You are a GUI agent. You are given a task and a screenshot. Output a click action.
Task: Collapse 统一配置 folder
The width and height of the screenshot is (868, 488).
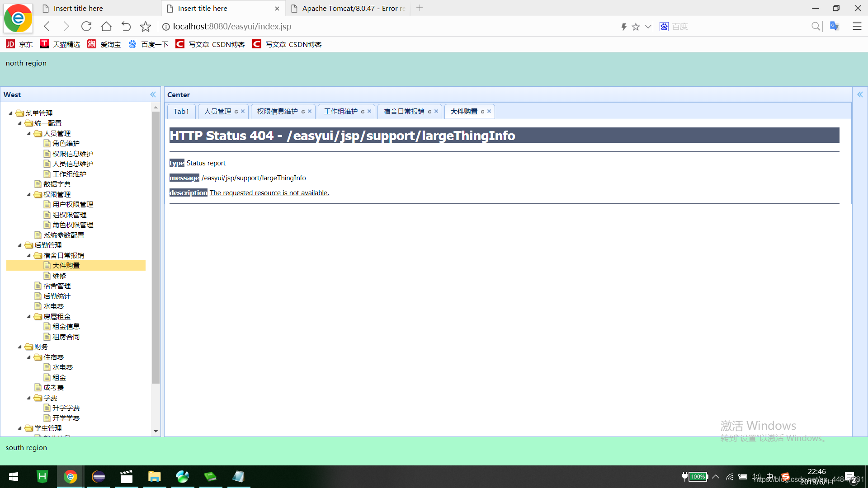click(20, 123)
